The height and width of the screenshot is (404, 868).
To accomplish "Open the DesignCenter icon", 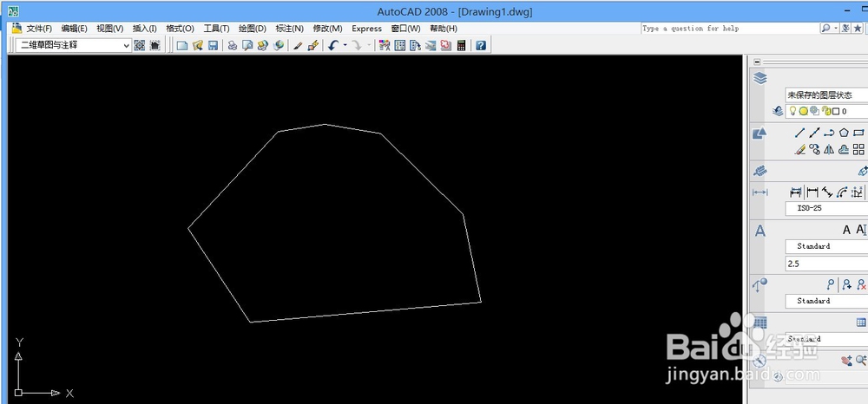I will (399, 45).
